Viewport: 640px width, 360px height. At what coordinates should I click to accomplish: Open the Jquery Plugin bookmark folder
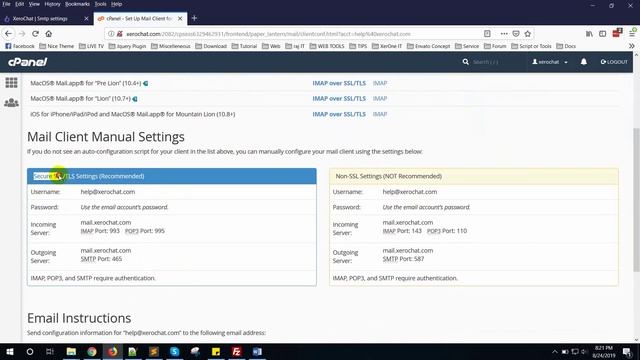[127, 46]
